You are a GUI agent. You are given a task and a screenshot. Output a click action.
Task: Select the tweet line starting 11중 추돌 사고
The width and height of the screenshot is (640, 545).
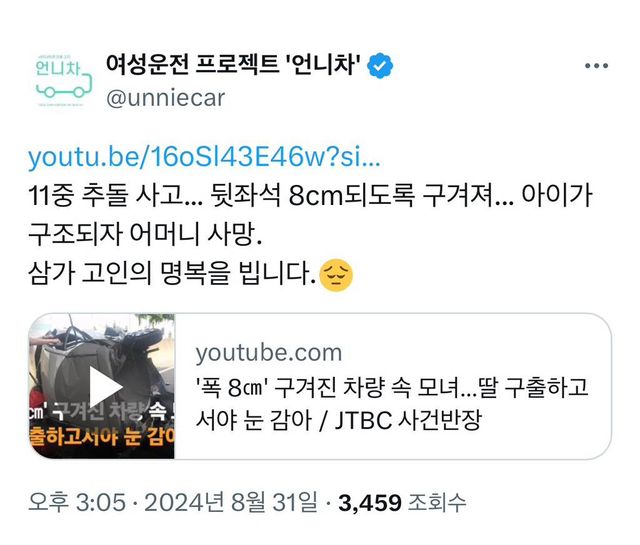[x=310, y=196]
